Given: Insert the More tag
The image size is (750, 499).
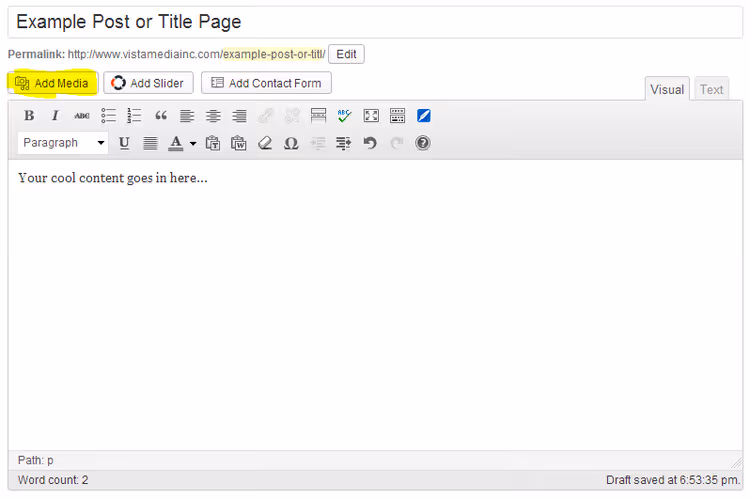Looking at the screenshot, I should (x=318, y=116).
